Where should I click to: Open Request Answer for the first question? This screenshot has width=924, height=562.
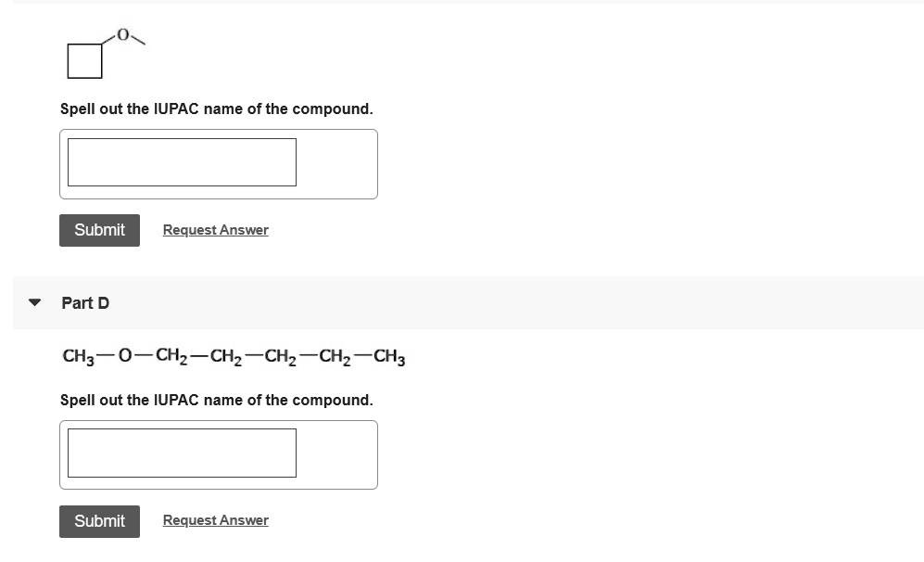(x=215, y=229)
